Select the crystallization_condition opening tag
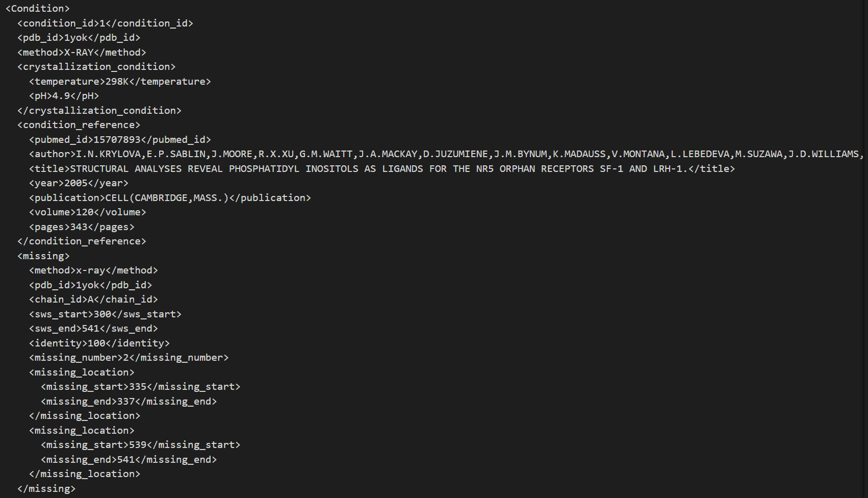The image size is (868, 498). 96,67
